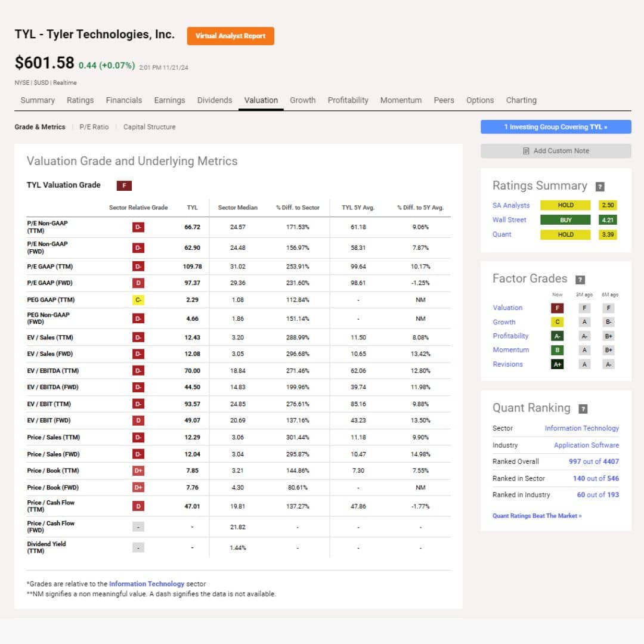Viewport: 644px width, 644px height.
Task: Click the D+ grade badge for Price / Book (FWD)
Action: coord(138,488)
